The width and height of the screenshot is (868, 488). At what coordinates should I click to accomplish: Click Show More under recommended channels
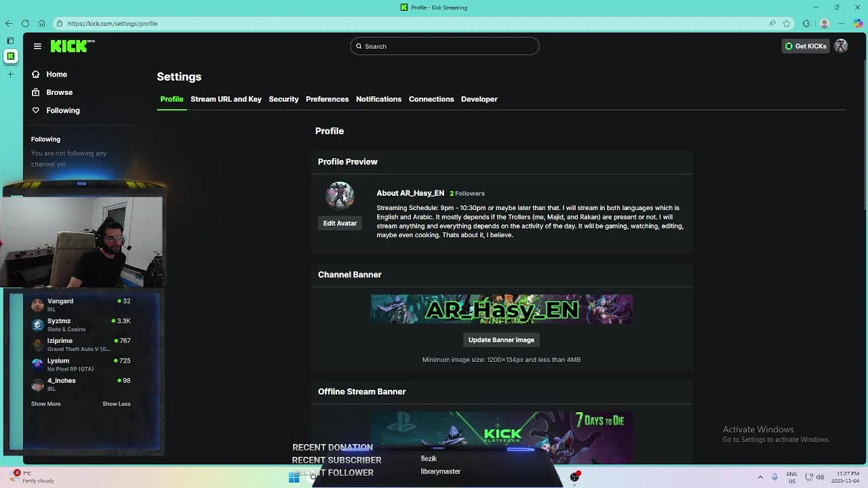(x=45, y=404)
